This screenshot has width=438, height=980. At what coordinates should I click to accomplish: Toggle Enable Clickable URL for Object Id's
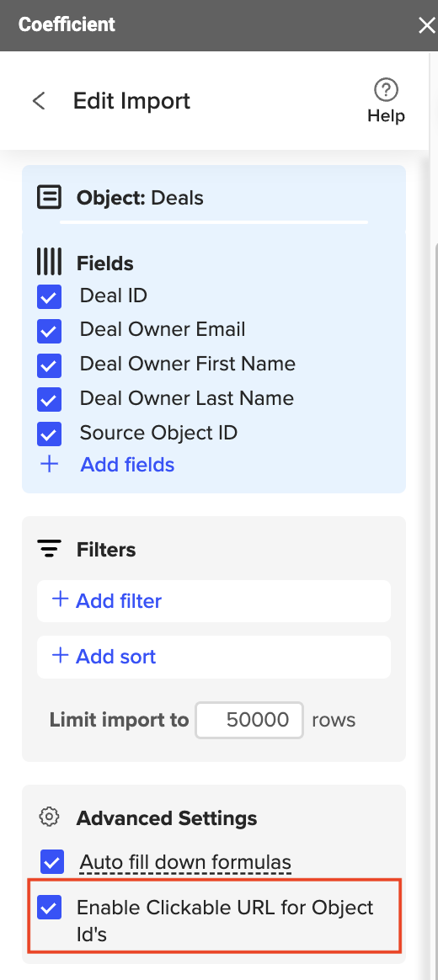[x=50, y=908]
